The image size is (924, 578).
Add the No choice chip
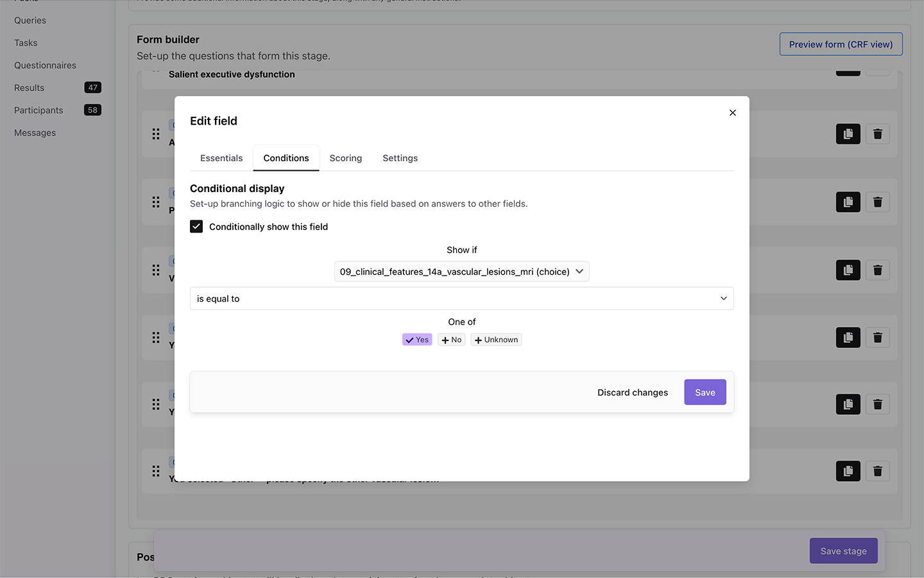tap(452, 340)
